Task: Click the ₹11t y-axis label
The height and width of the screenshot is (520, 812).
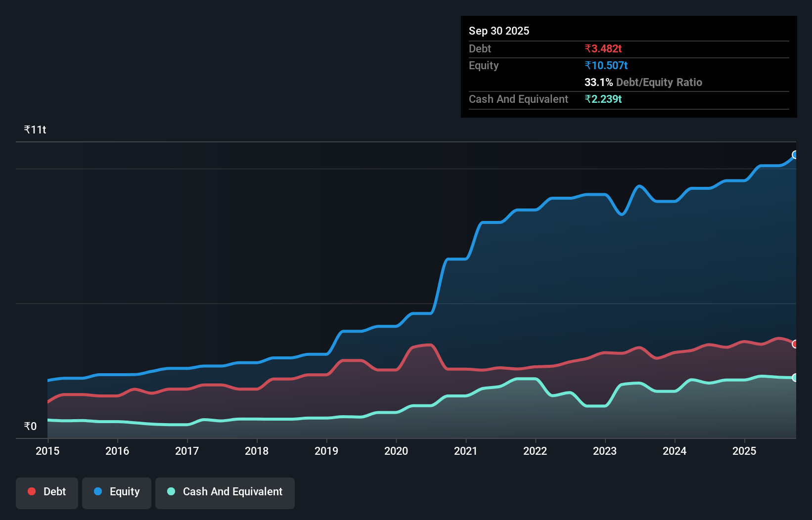Action: pos(35,129)
